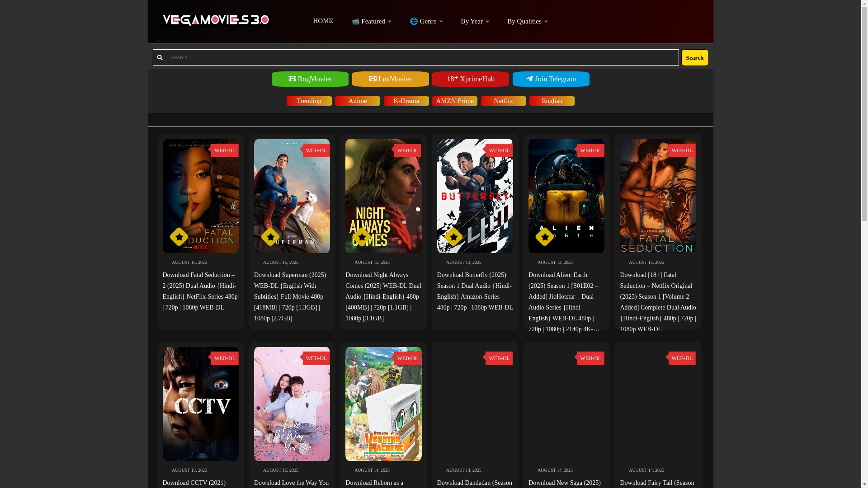
Task: Open Download CCTV (2021) title link
Action: pos(194,483)
